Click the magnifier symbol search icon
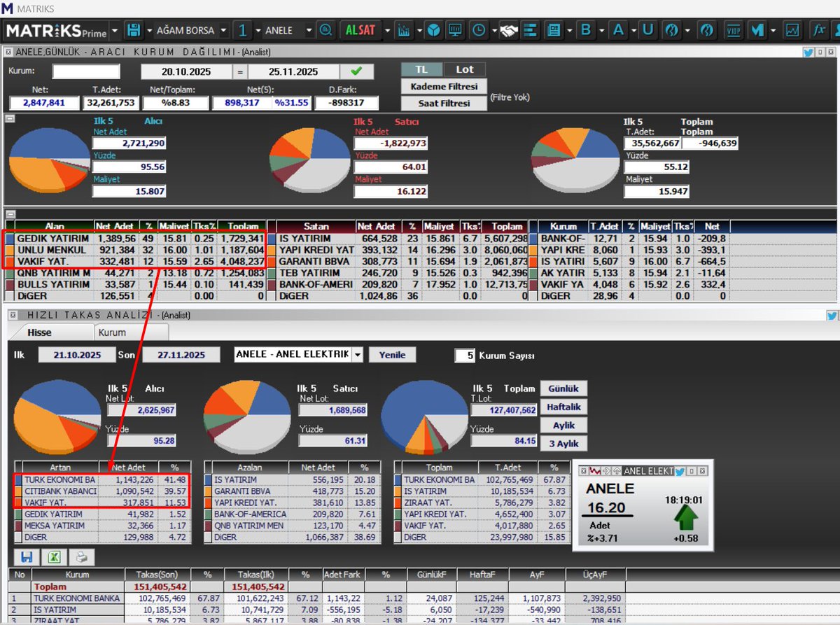The width and height of the screenshot is (840, 625). click(x=325, y=30)
